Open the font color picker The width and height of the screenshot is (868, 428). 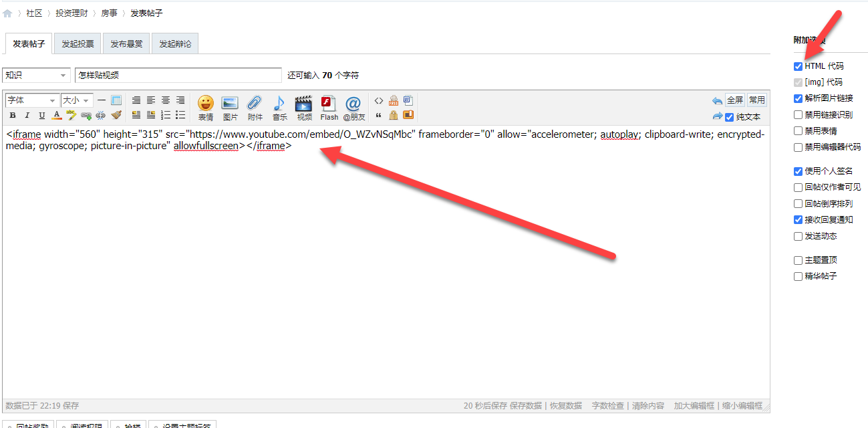(57, 115)
